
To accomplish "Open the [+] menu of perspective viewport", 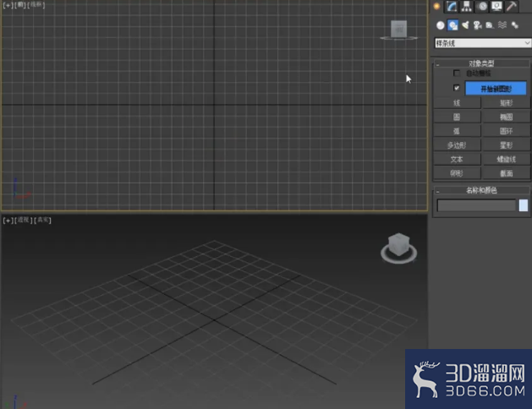I will click(8, 221).
